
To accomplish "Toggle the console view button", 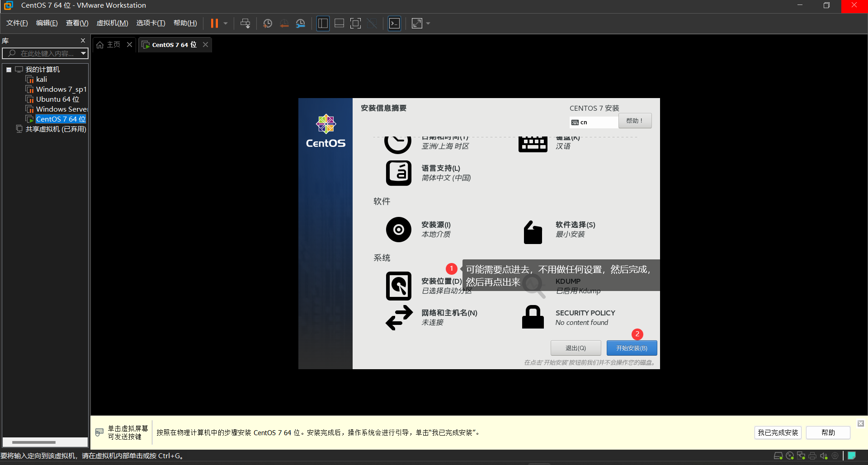I will [x=395, y=23].
